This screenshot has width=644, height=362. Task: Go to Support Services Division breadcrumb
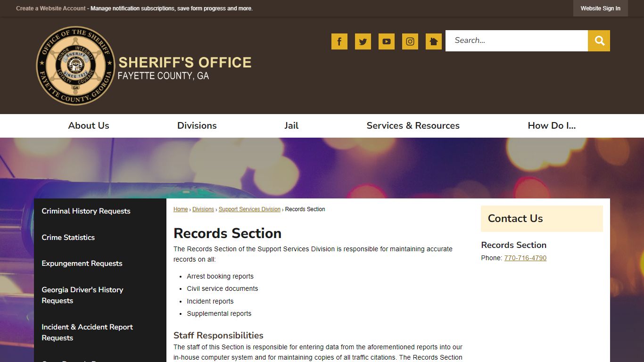[x=249, y=209]
